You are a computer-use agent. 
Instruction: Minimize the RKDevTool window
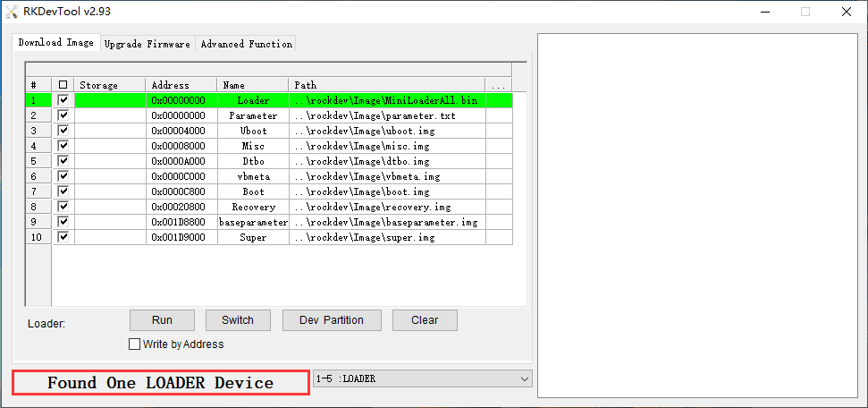[764, 12]
